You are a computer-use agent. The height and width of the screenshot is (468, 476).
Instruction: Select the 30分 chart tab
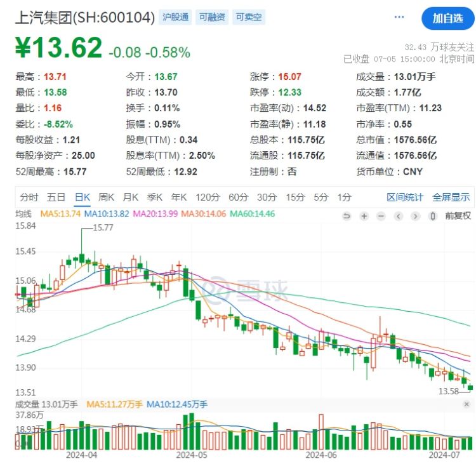click(267, 197)
